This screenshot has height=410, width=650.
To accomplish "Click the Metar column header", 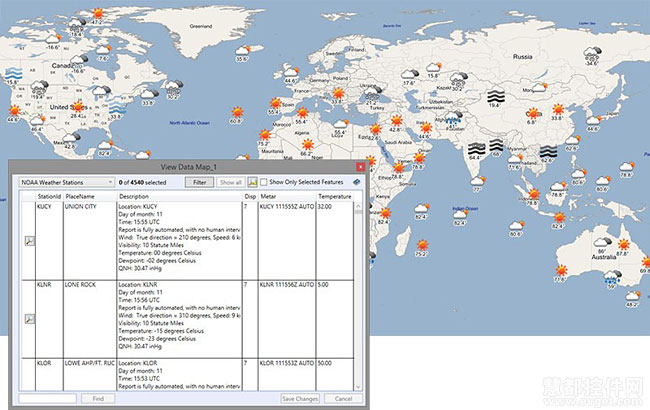I will click(x=287, y=197).
